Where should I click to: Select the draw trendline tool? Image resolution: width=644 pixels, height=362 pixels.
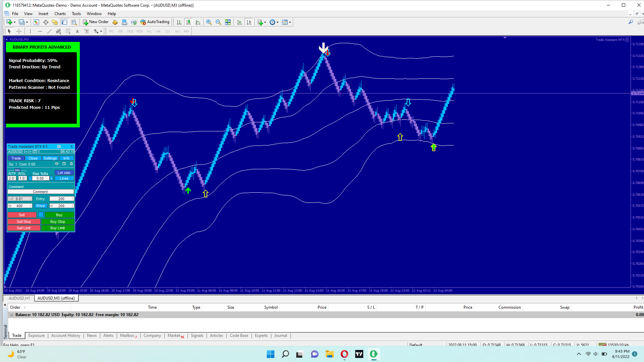tap(49, 31)
